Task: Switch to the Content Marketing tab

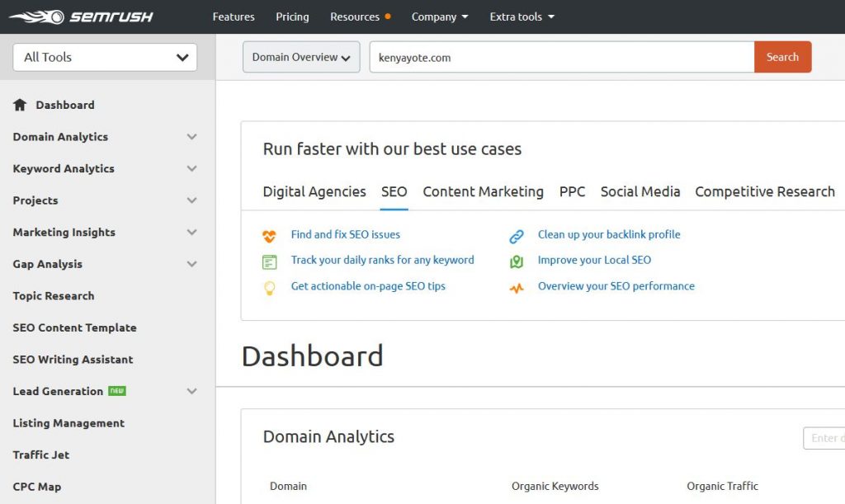Action: (x=483, y=191)
